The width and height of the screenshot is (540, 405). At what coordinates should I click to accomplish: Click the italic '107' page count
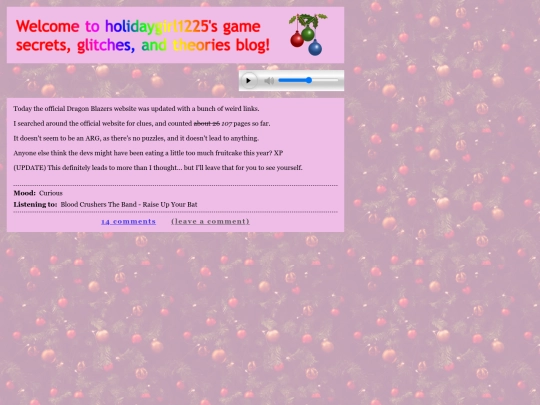point(227,123)
